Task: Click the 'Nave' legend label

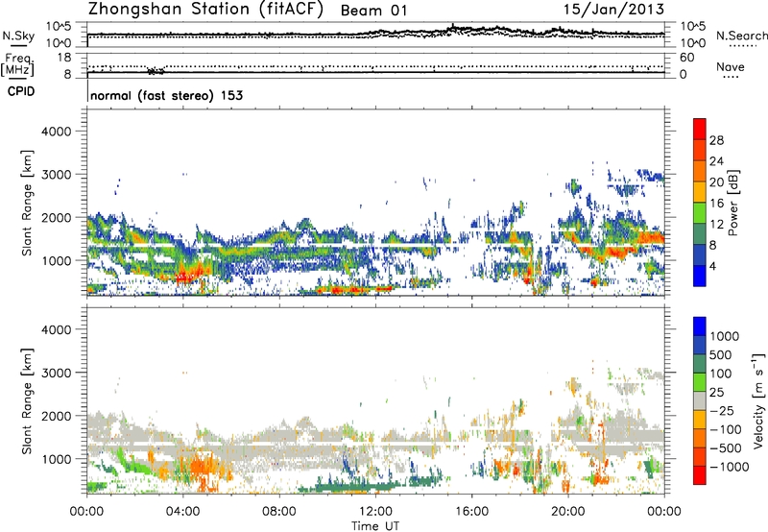Action: click(731, 66)
